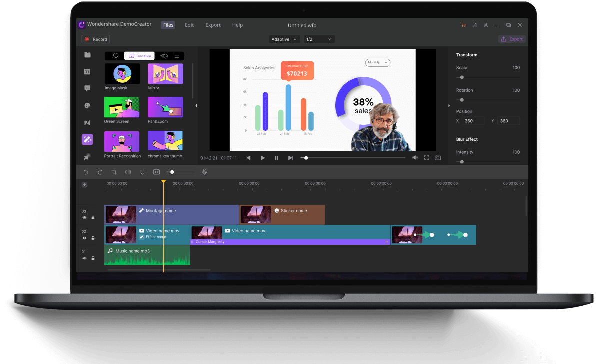Select the Green Screen effect thumbnail
Viewport: 596px width, 364px height.
122,107
